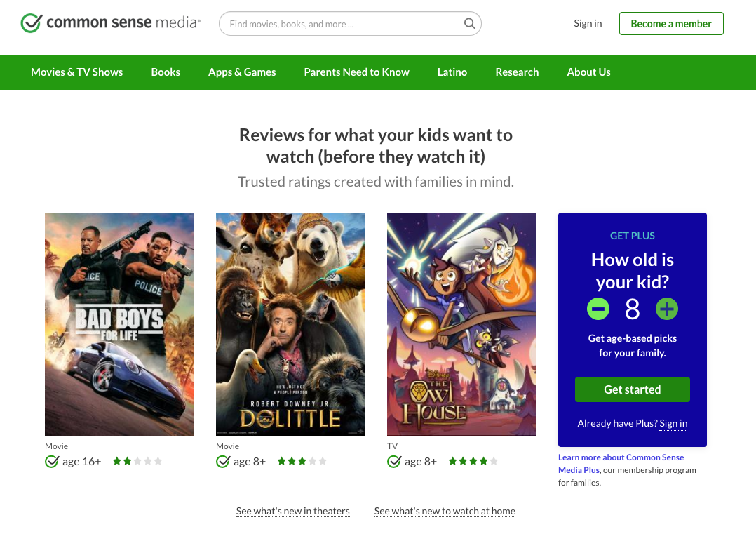Click the age 16+ rating text
Image resolution: width=756 pixels, height=548 pixels.
tap(82, 462)
